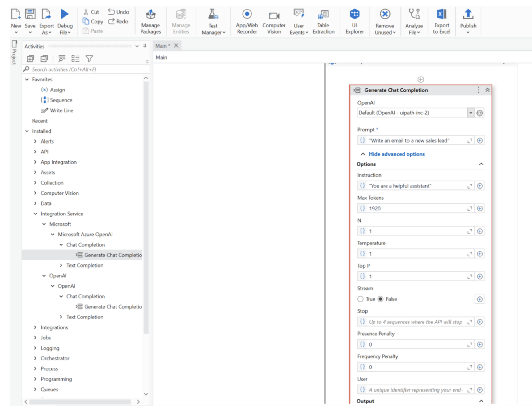Publish the project
This screenshot has width=532, height=408.
coord(468,22)
